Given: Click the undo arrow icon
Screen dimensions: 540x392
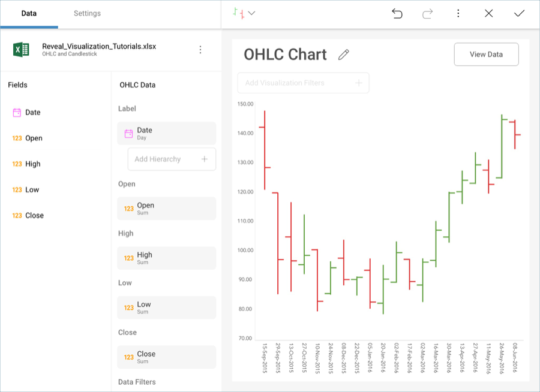Looking at the screenshot, I should point(397,13).
